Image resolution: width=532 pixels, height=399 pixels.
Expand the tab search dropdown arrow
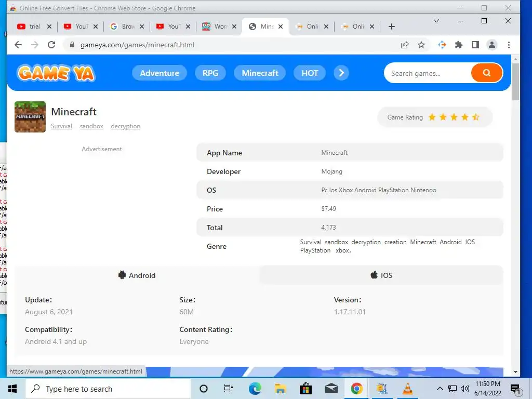[436, 21]
